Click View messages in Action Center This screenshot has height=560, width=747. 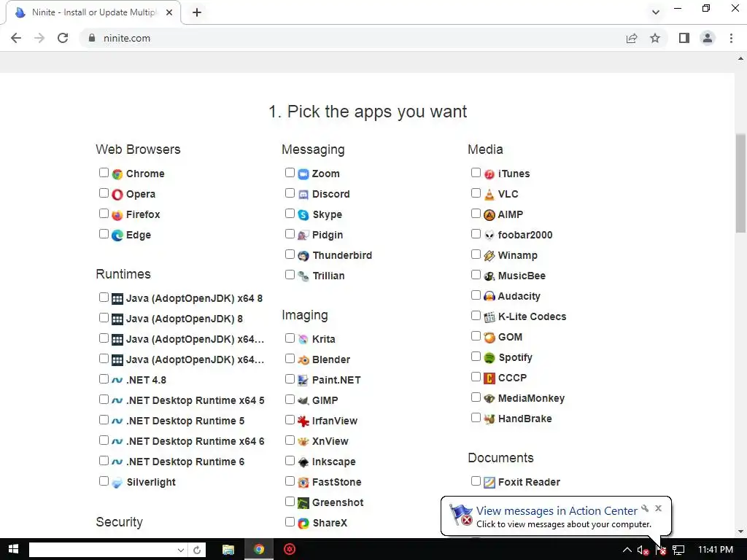click(x=557, y=511)
